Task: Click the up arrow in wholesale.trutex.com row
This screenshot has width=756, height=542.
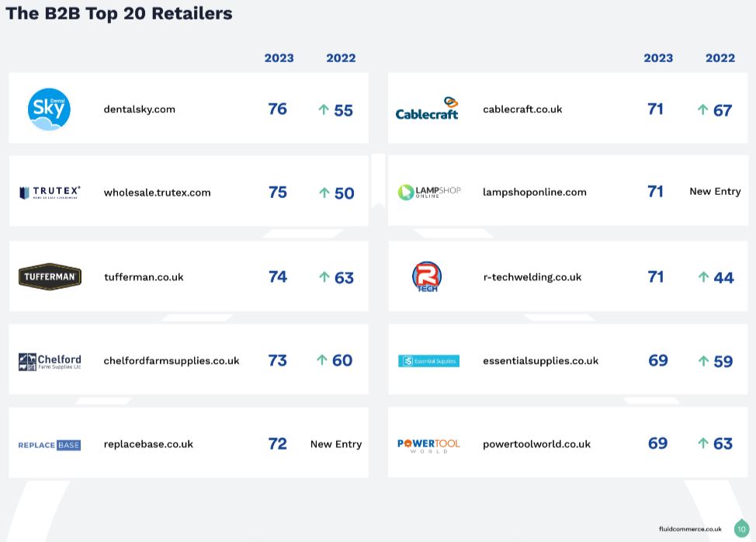Action: click(324, 193)
